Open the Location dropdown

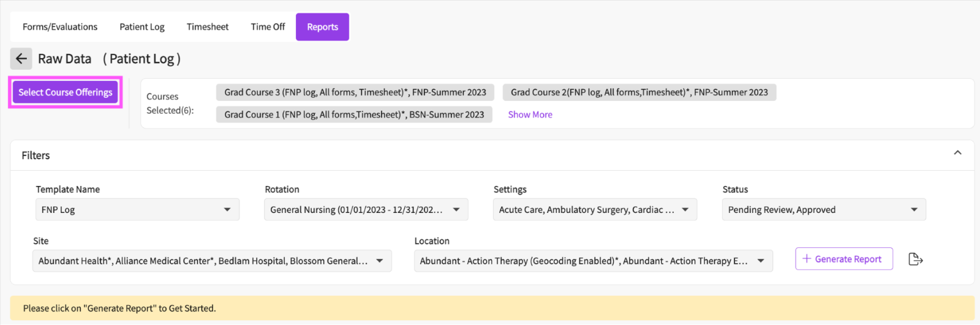(593, 261)
